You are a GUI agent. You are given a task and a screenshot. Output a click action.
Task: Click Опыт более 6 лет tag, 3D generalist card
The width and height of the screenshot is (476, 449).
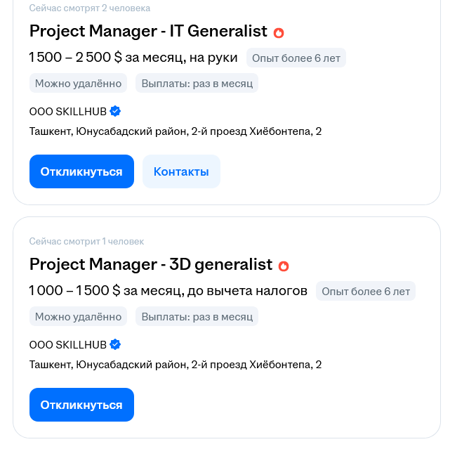(366, 291)
